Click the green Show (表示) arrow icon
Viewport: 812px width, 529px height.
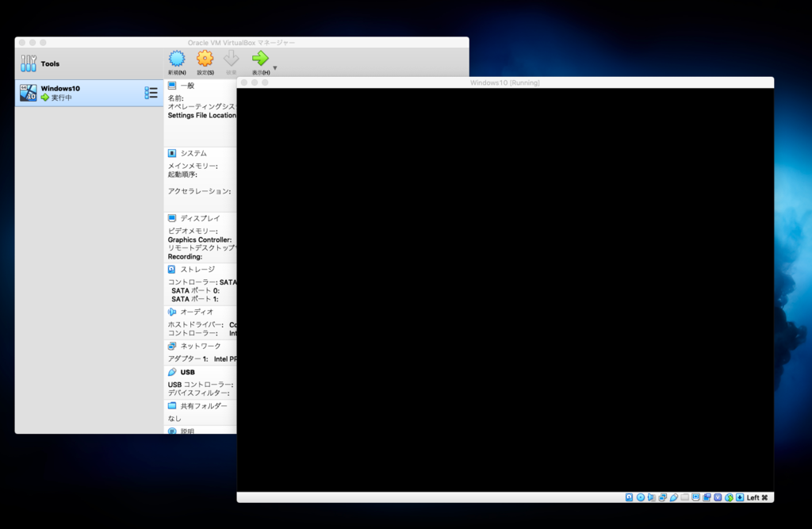tap(260, 59)
